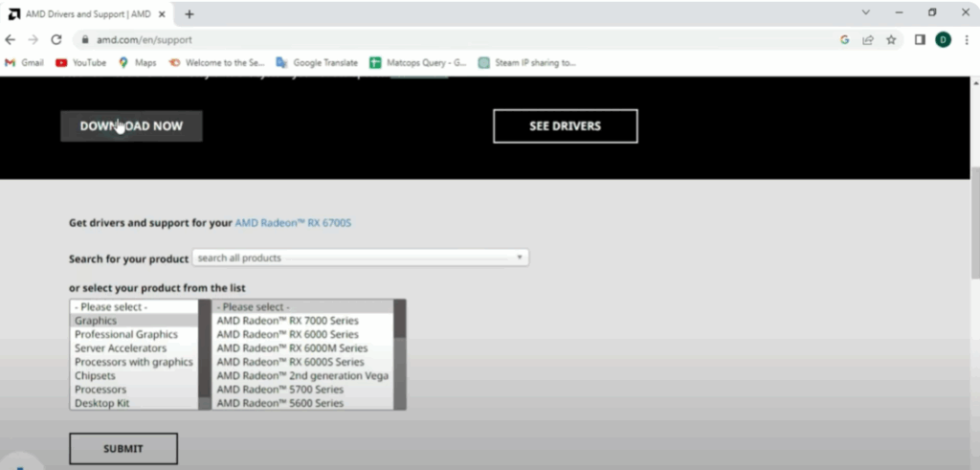Select AMD Radeon 5600 Series
The width and height of the screenshot is (980, 470).
[x=303, y=403]
